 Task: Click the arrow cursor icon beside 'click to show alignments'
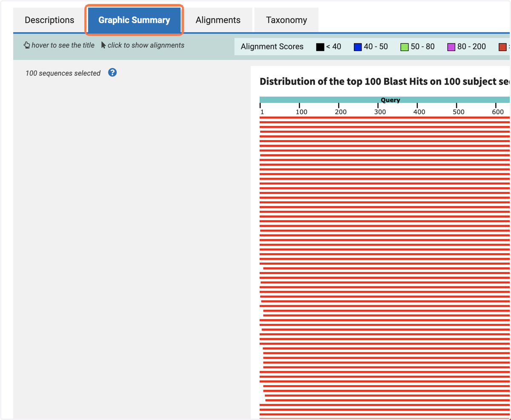pyautogui.click(x=103, y=45)
